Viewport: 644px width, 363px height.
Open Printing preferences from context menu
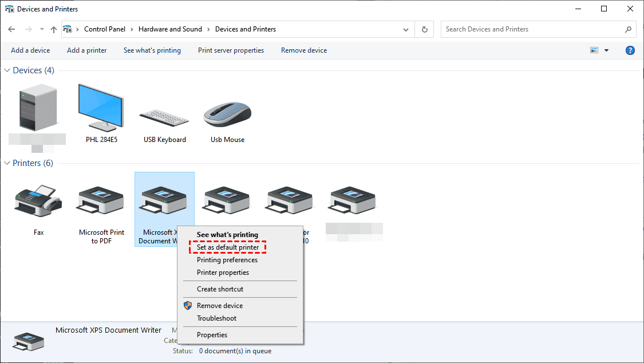(x=227, y=260)
